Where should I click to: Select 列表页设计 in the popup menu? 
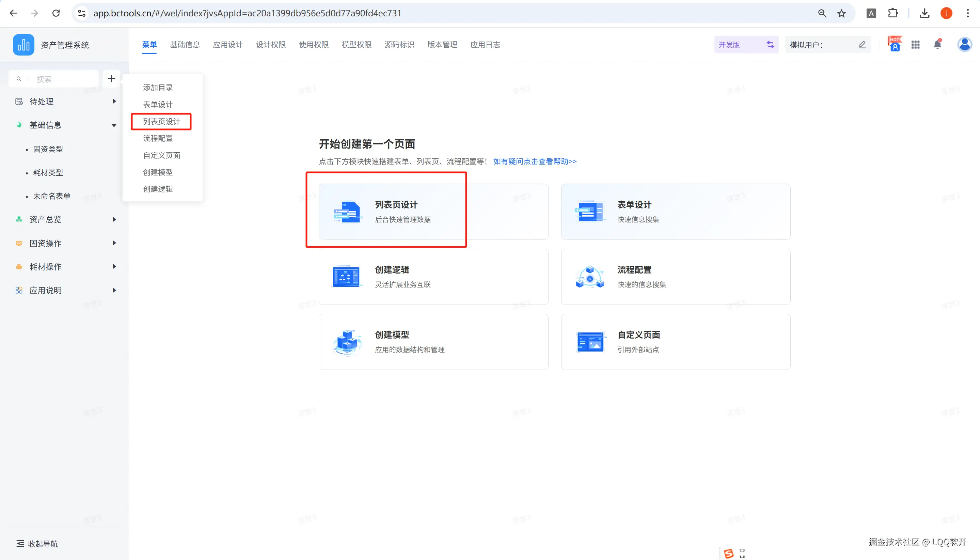[x=161, y=122]
